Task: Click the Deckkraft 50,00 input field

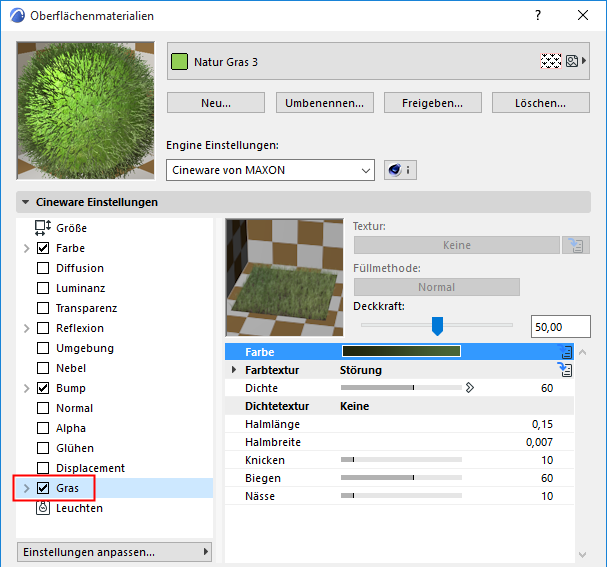Action: pyautogui.click(x=561, y=326)
